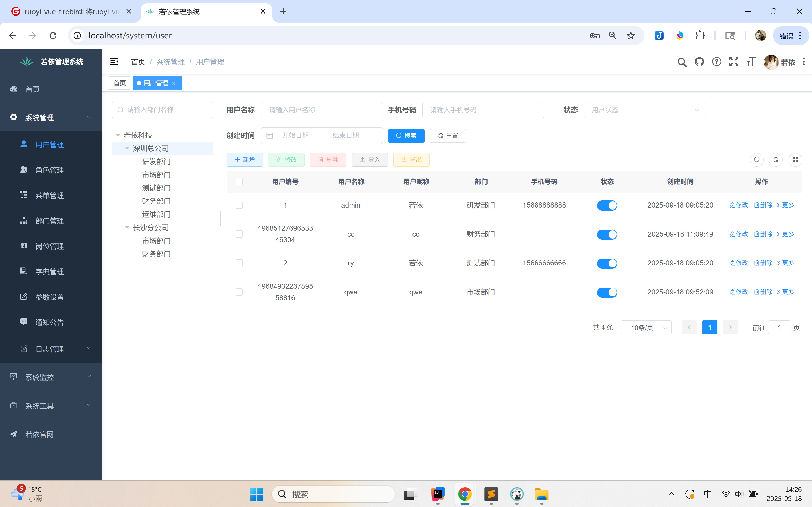
Task: Check the select-all header checkbox
Action: [x=239, y=182]
